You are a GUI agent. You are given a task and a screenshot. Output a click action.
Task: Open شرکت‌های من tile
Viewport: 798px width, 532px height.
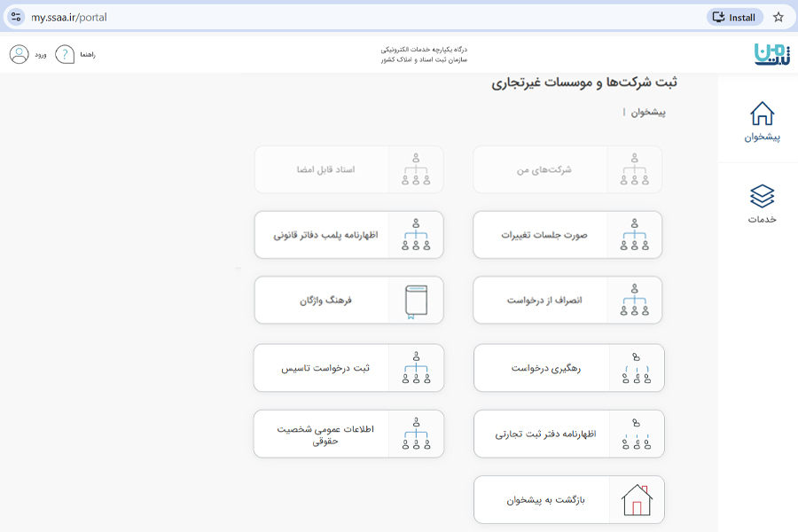click(x=567, y=169)
